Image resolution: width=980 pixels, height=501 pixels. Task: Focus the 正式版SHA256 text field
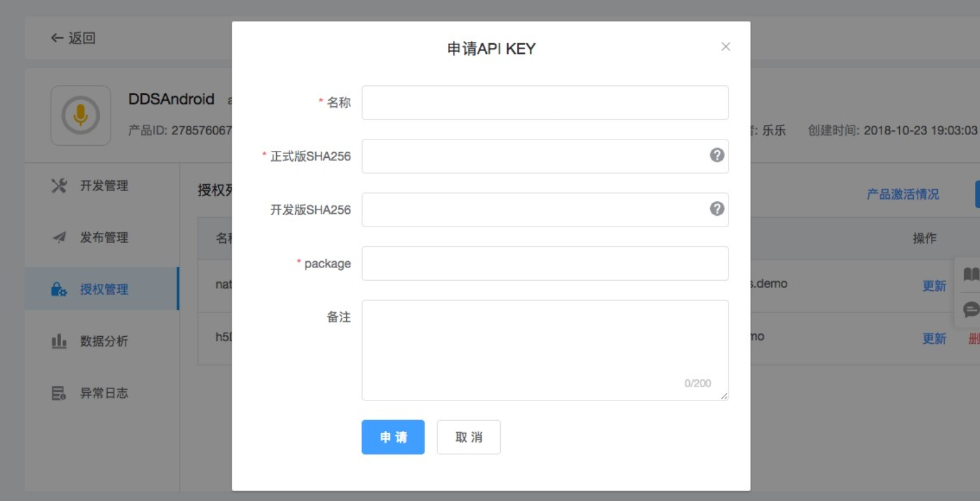pos(535,156)
